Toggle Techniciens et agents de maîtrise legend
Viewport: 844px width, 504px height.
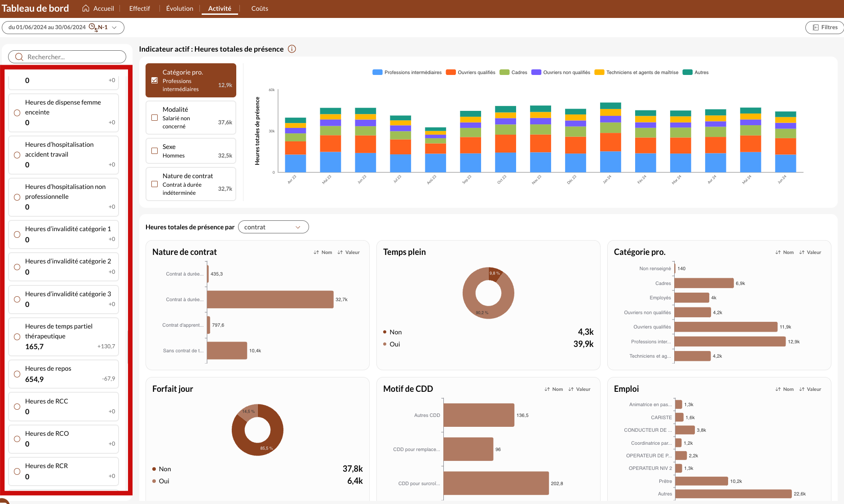pos(636,72)
